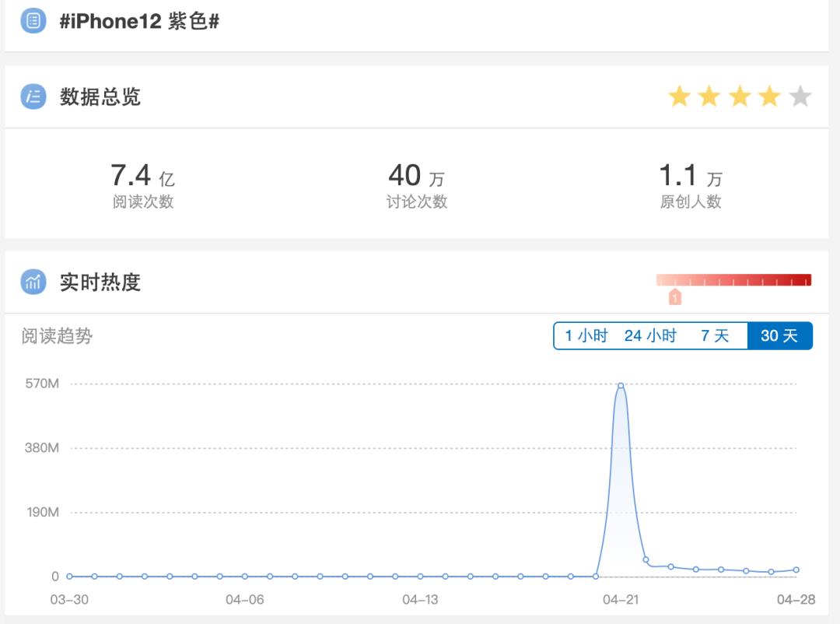Image resolution: width=840 pixels, height=624 pixels.
Task: Switch the trend range to 24 小时
Action: 650,336
